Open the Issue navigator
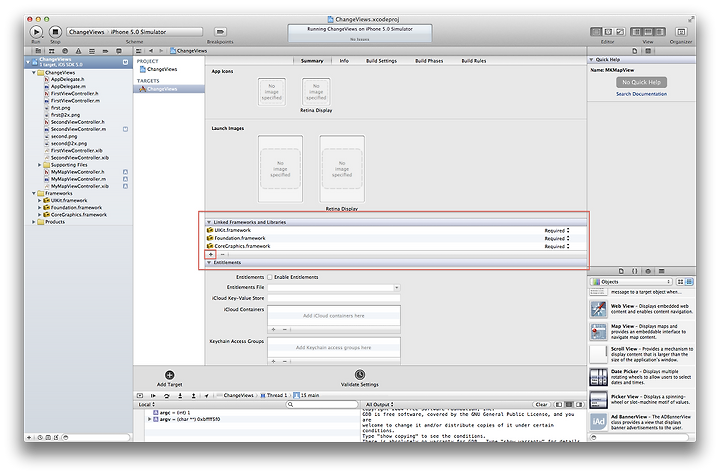 79,51
